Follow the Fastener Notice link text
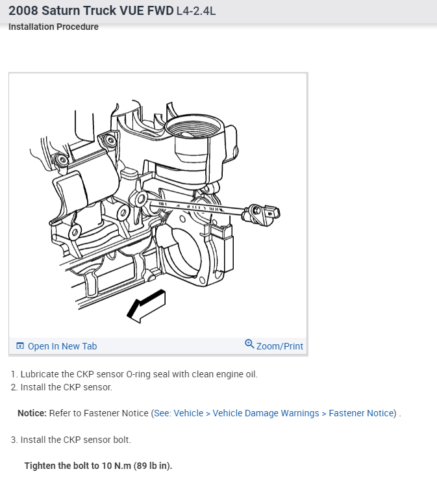Screen dimensions: 437x504 click(x=361, y=413)
